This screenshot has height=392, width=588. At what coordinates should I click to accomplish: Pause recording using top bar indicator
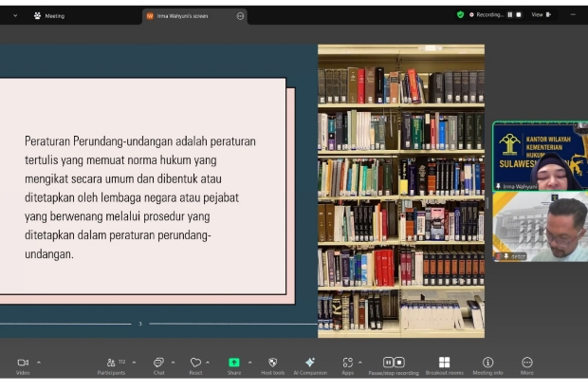pos(510,15)
